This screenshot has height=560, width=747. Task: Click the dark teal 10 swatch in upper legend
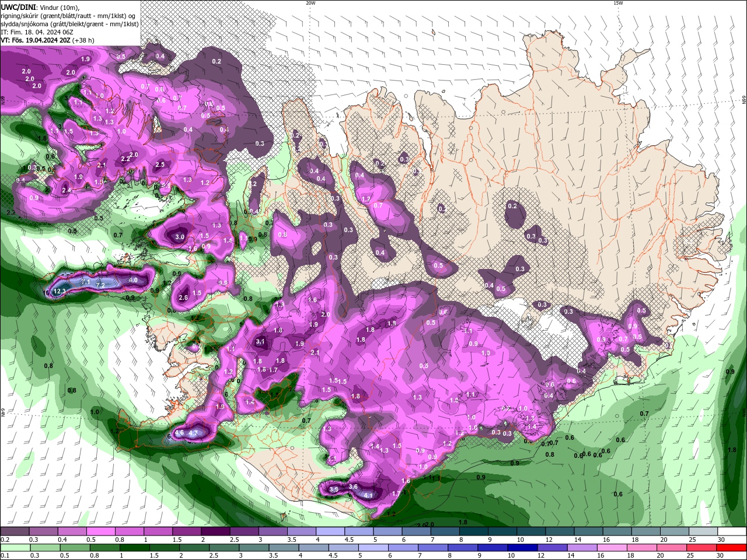point(531,531)
